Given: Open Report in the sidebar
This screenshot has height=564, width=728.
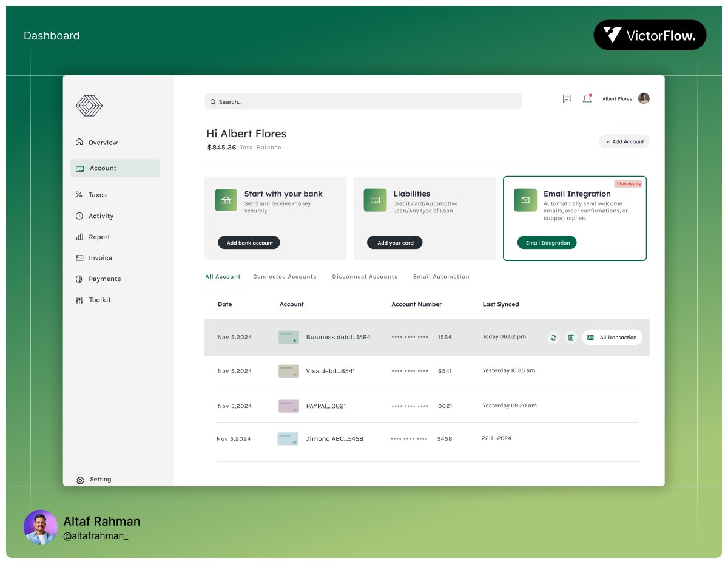Looking at the screenshot, I should click(x=99, y=237).
